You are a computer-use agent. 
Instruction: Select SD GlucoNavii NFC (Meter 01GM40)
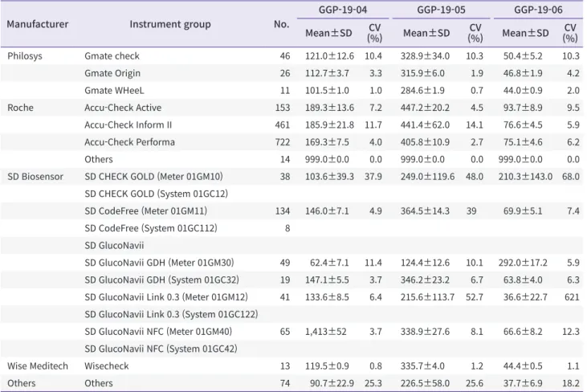[x=158, y=332]
